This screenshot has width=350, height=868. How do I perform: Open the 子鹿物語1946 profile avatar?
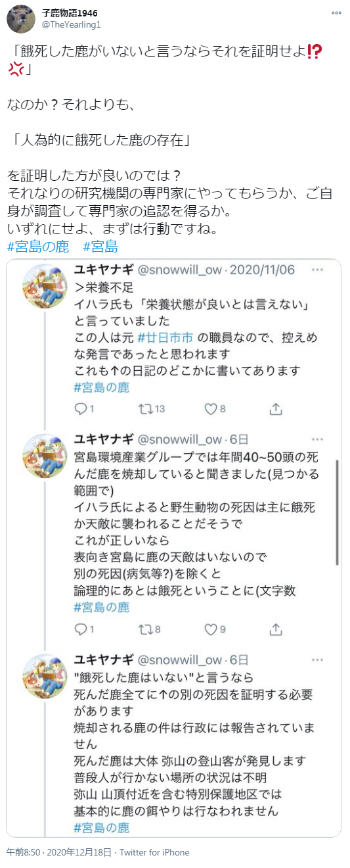[21, 18]
